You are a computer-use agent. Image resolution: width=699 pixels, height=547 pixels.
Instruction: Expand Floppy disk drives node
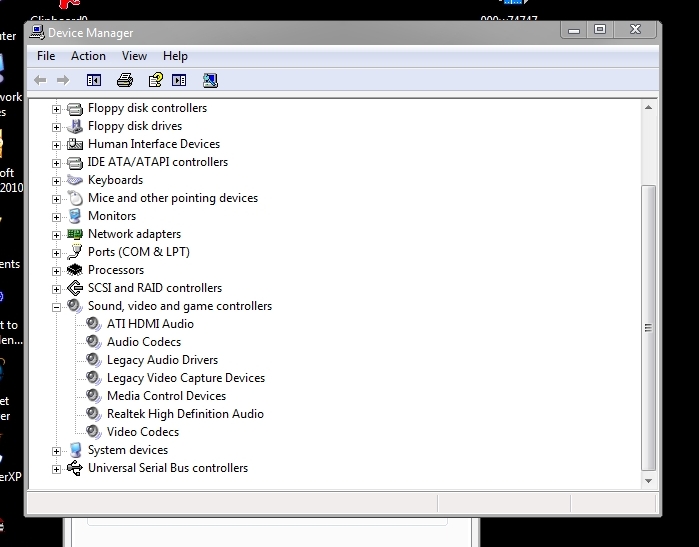pyautogui.click(x=56, y=127)
